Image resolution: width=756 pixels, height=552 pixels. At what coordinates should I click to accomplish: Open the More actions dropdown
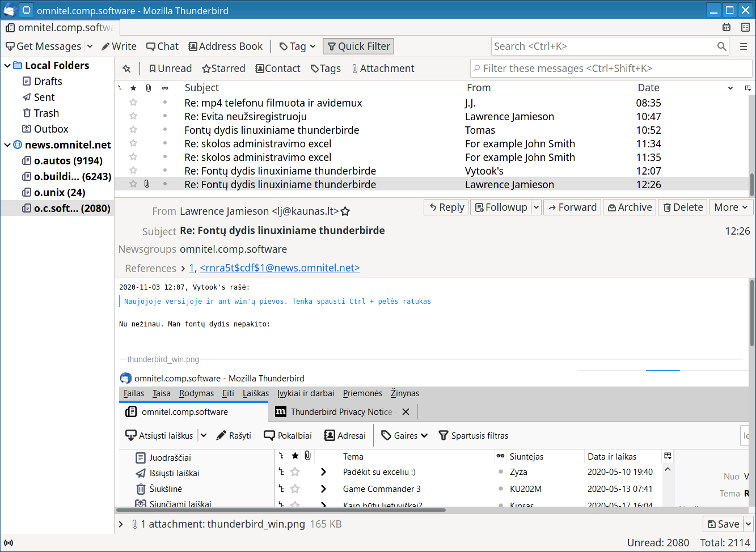click(x=732, y=207)
